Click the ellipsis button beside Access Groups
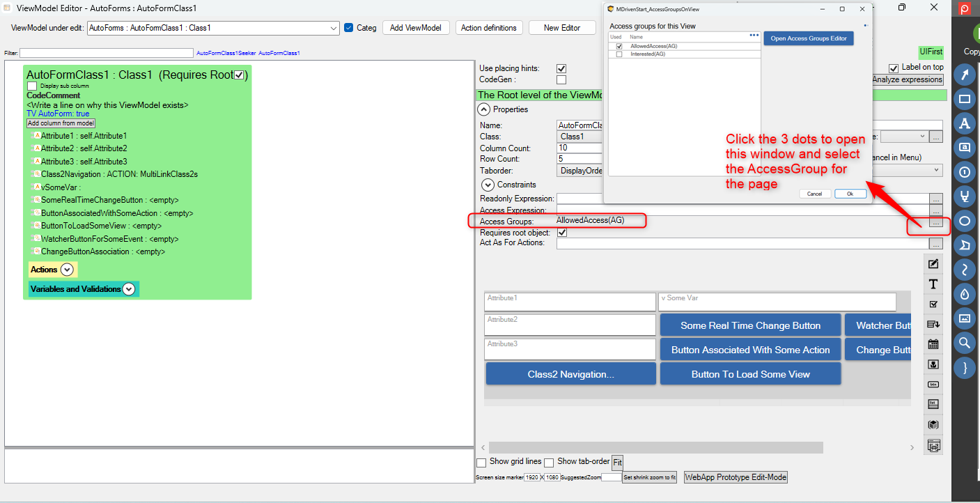 (x=936, y=223)
